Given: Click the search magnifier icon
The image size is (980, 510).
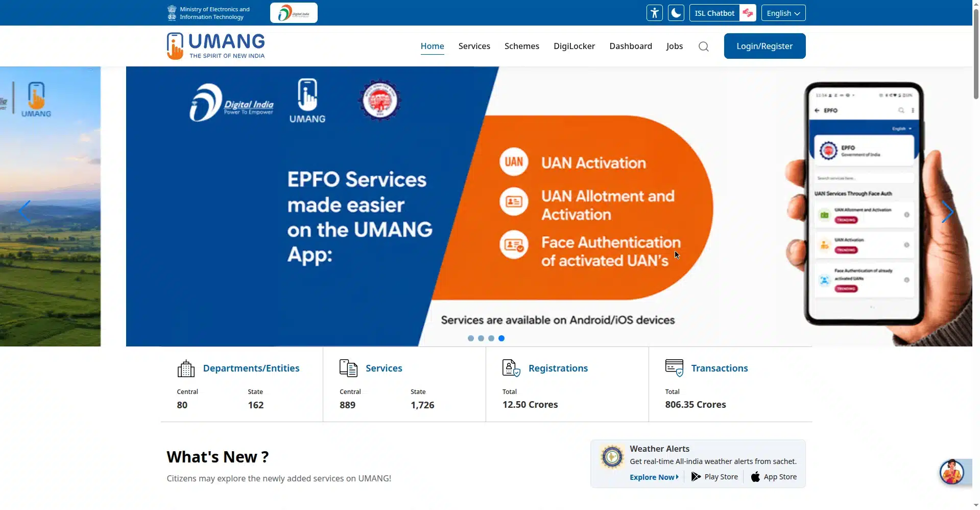Looking at the screenshot, I should [x=703, y=47].
